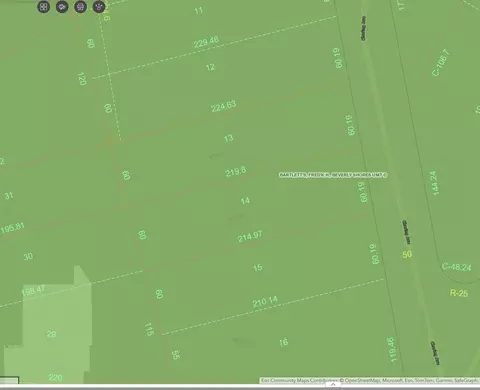Click the fourth round toolbar icon
The width and height of the screenshot is (480, 390).
pyautogui.click(x=99, y=7)
